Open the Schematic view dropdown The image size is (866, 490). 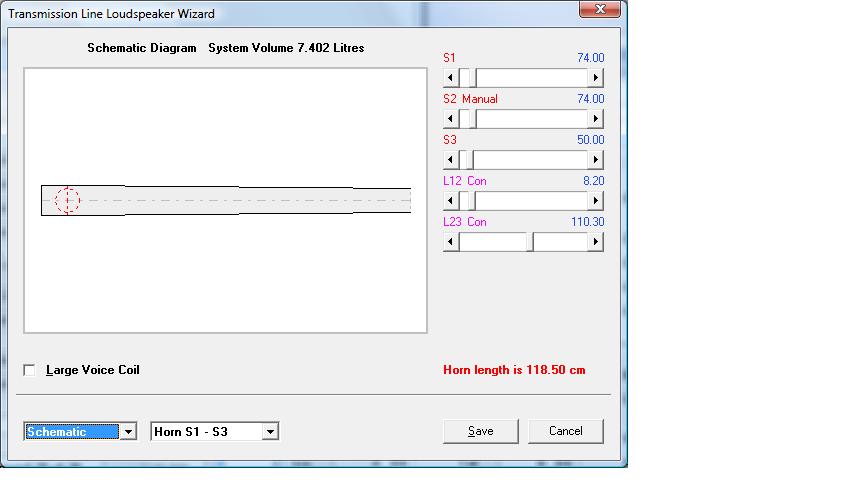tap(128, 431)
